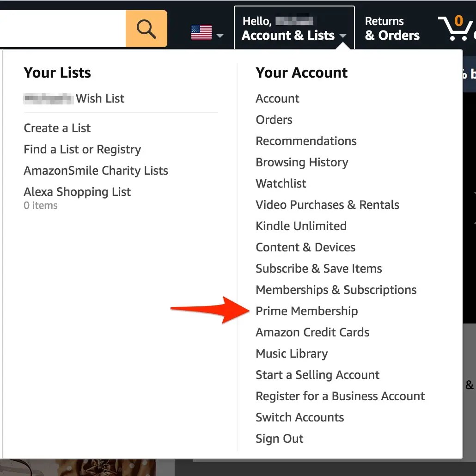Image resolution: width=476 pixels, height=476 pixels.
Task: Expand the Account & Lists dropdown arrow
Action: click(343, 36)
